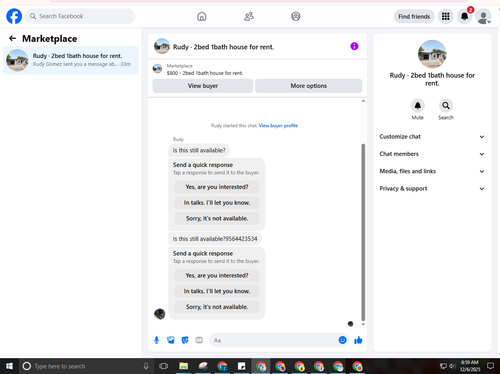Expand the Chat members section
Image resolution: width=500 pixels, height=374 pixels.
point(432,154)
